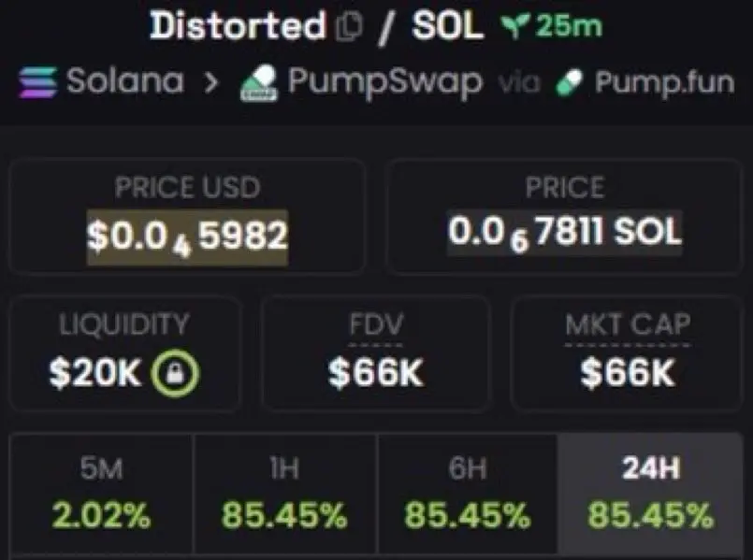
Task: Click the 85.45% value under 24H
Action: (x=651, y=516)
